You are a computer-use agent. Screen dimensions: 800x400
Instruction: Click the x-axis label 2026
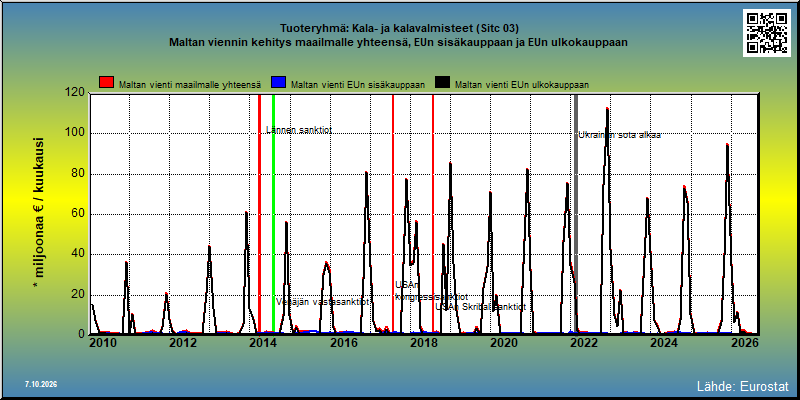[x=744, y=343]
